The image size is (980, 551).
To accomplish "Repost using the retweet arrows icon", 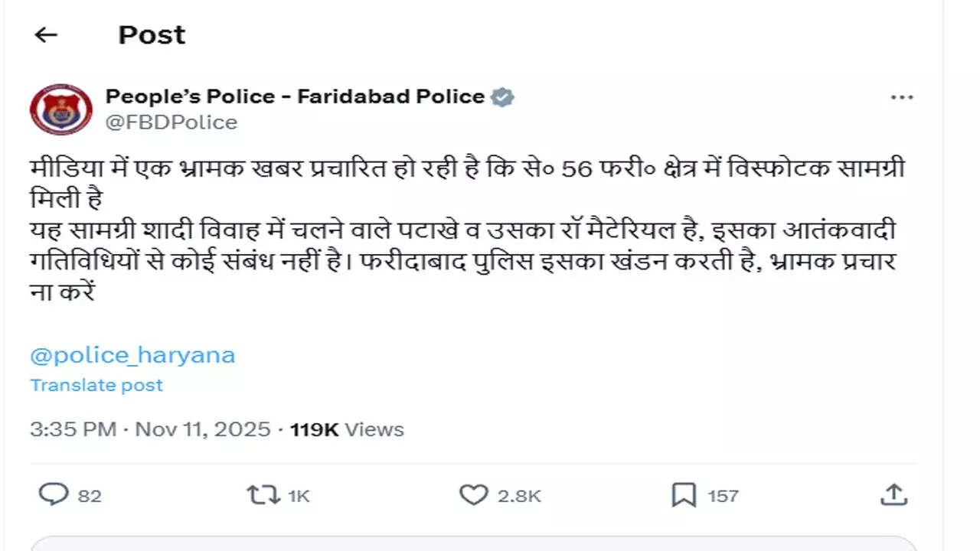I will coord(263,495).
